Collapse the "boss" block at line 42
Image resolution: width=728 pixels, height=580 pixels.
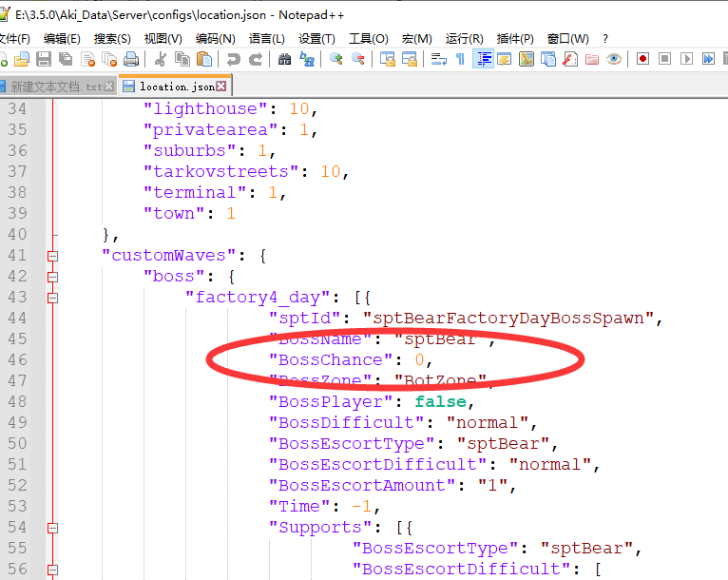53,277
